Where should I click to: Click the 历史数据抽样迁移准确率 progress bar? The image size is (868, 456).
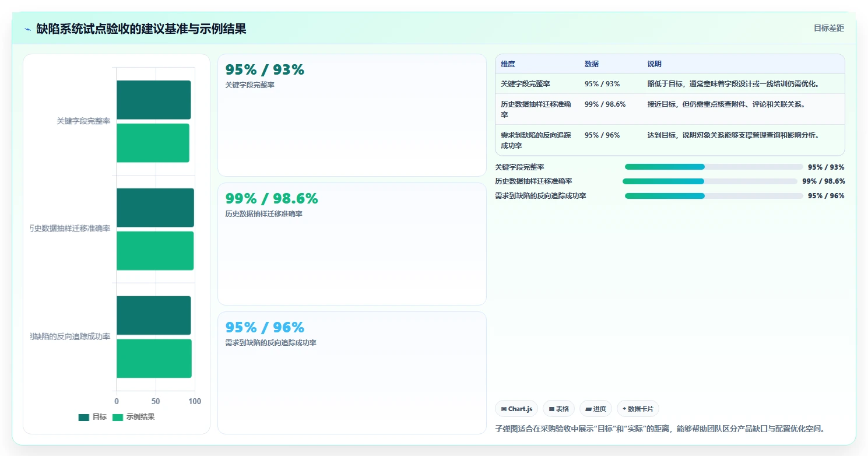[x=710, y=181]
